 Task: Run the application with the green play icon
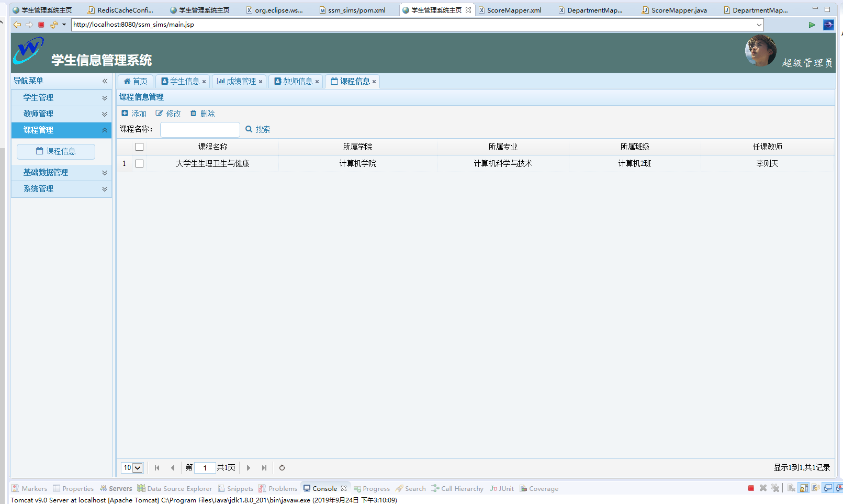coord(812,24)
